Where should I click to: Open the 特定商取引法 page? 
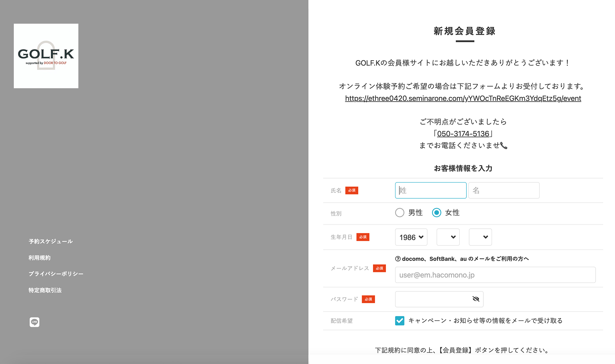pyautogui.click(x=45, y=290)
